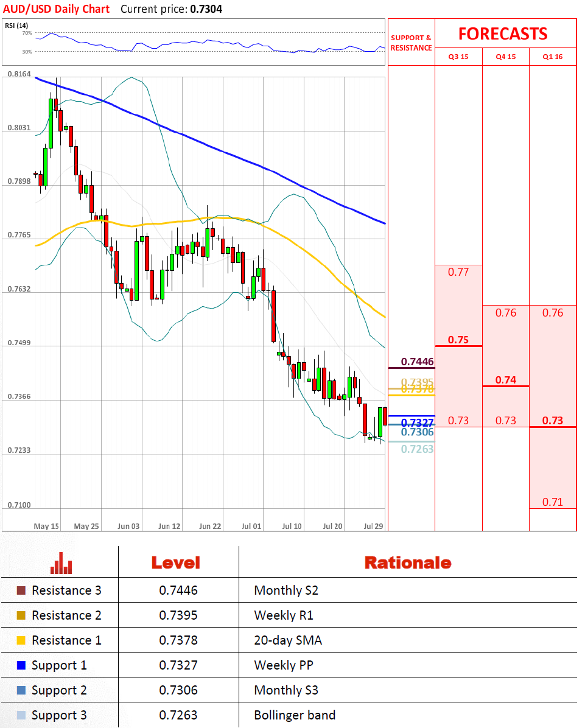Click the Monthly S2 rationale cell
585x728 pixels.
(x=286, y=590)
